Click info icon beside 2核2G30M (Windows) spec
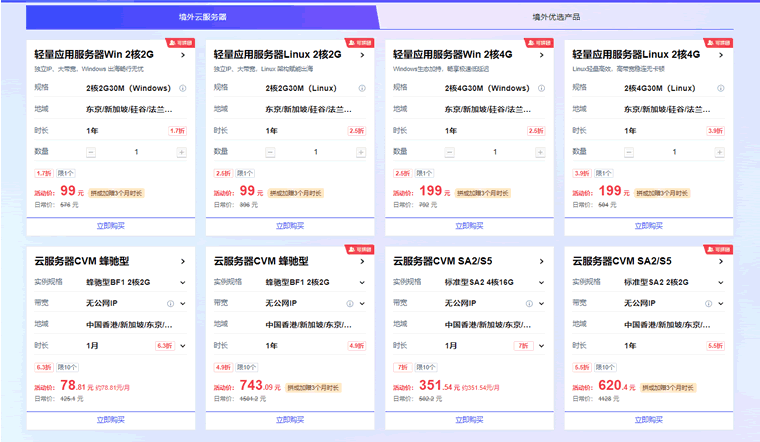 pyautogui.click(x=183, y=88)
